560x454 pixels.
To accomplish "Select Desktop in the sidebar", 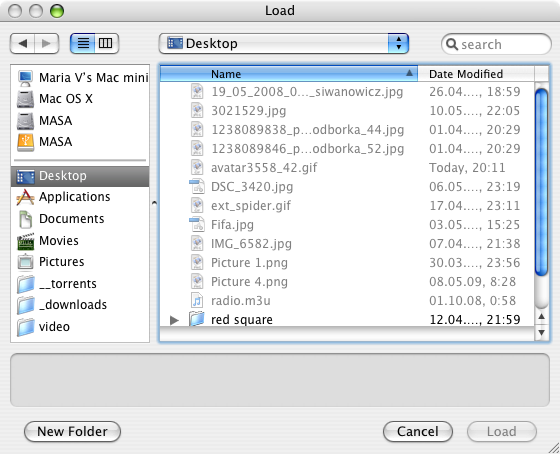I will point(80,176).
